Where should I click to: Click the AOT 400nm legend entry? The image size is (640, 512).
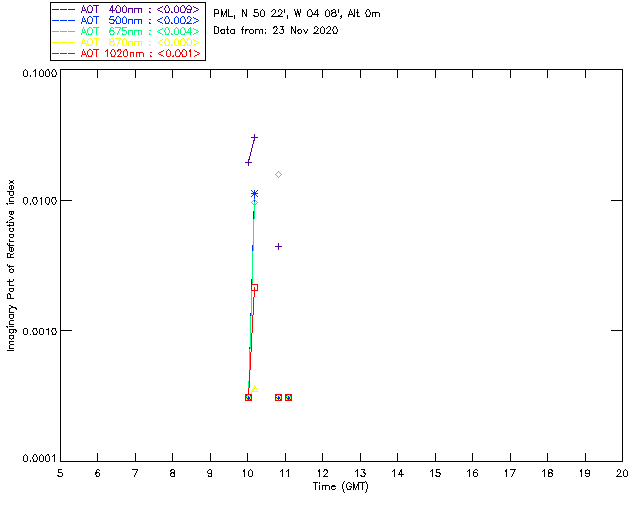pos(126,9)
